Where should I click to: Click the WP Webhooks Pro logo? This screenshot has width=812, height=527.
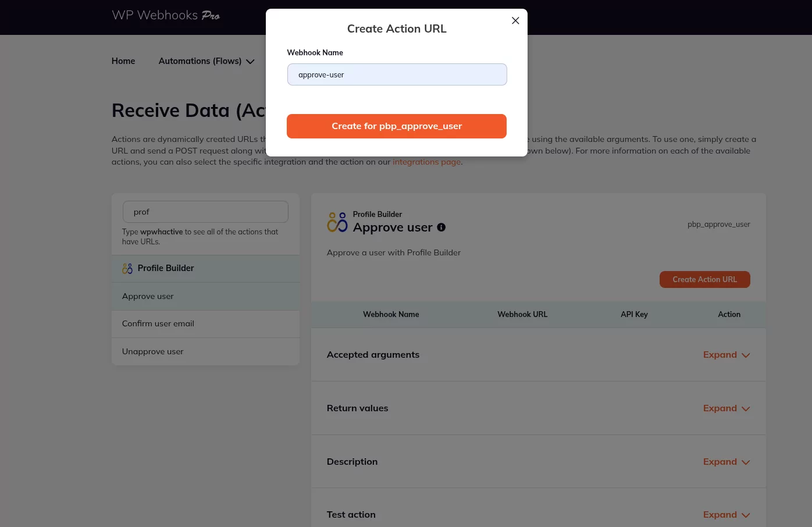point(166,16)
